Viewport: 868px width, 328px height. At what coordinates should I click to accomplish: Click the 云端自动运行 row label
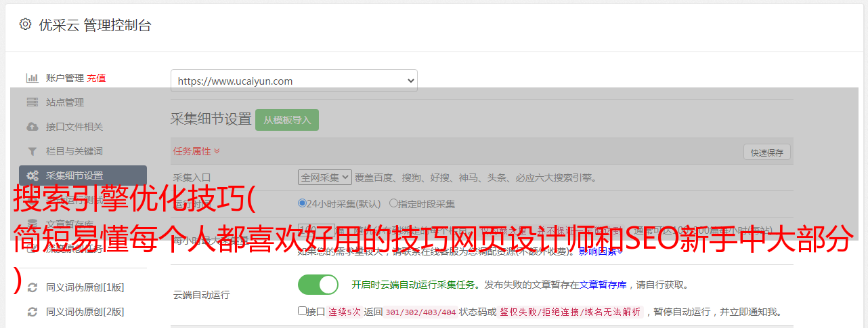[202, 295]
